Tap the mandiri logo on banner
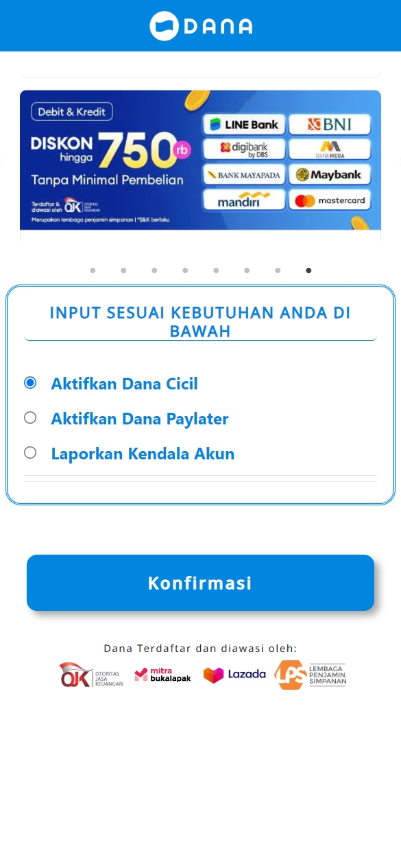Screen dimensions: 401x868 pos(243,200)
